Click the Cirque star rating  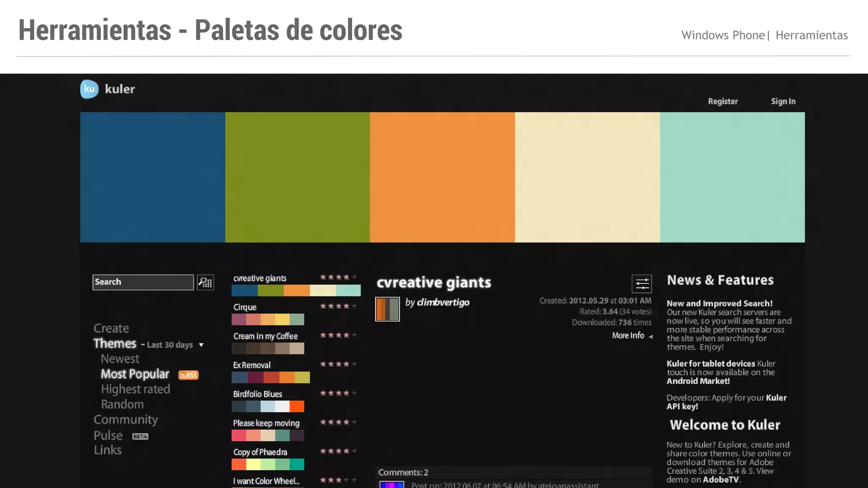click(338, 306)
